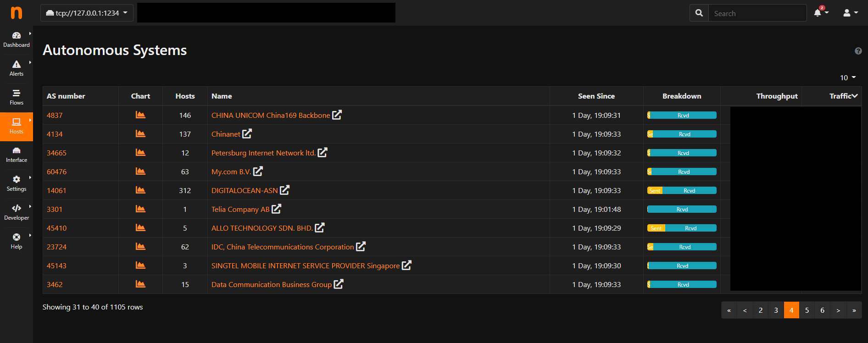Open external link icon for Data Communication Business Group
868x343 pixels.
(x=339, y=284)
